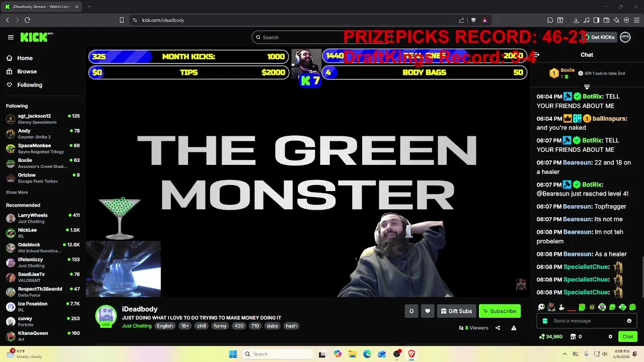
Task: Click the KICK logo
Action: [x=36, y=37]
